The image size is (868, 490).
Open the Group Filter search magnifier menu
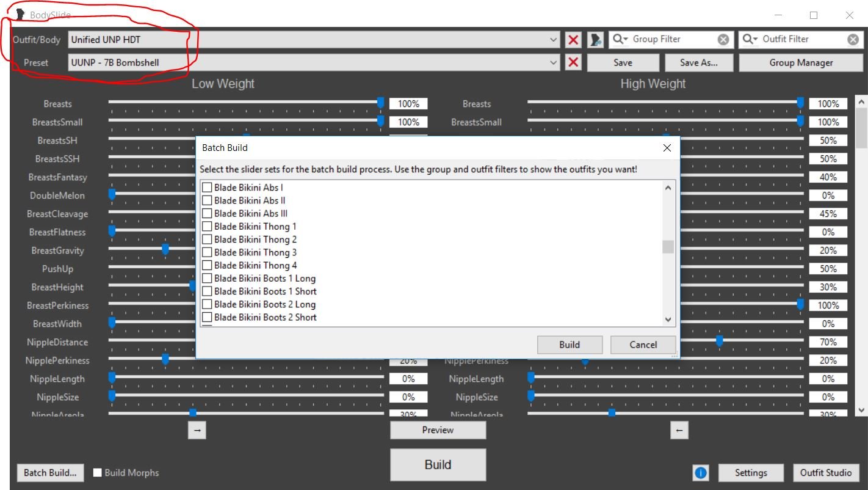pyautogui.click(x=620, y=39)
